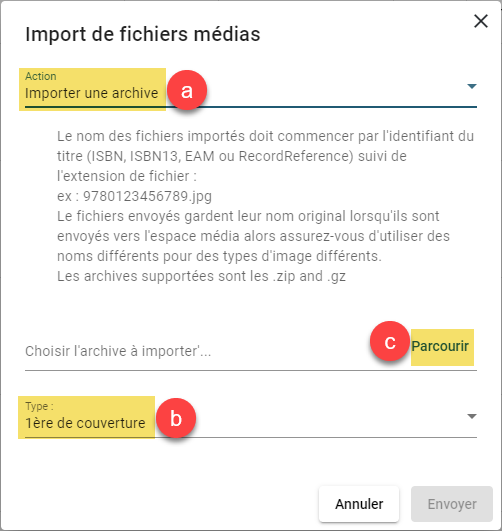Click the 'Type :' field label
Screen dimensions: 502x531
39,406
